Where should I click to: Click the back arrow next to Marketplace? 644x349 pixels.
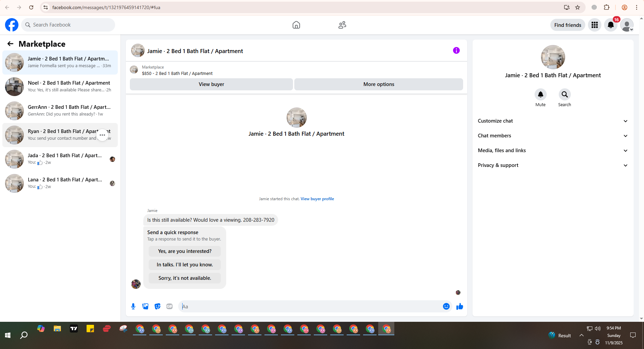10,44
